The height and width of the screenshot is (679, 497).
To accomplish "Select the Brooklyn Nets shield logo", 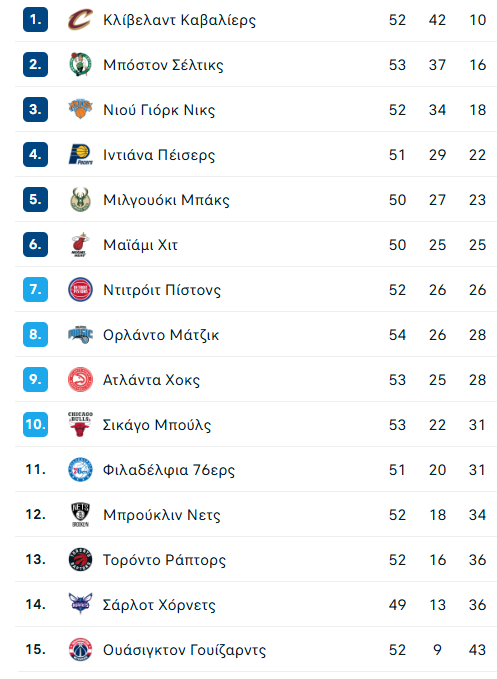I will (81, 514).
